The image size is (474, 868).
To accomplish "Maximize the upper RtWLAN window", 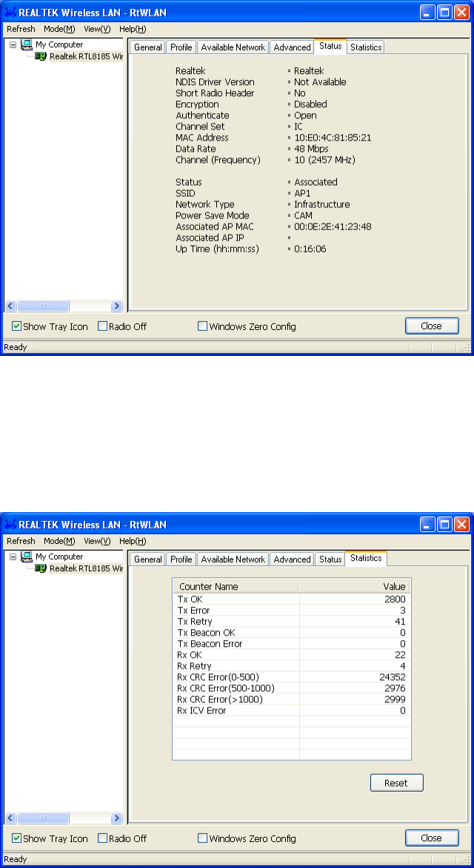I will pos(444,13).
